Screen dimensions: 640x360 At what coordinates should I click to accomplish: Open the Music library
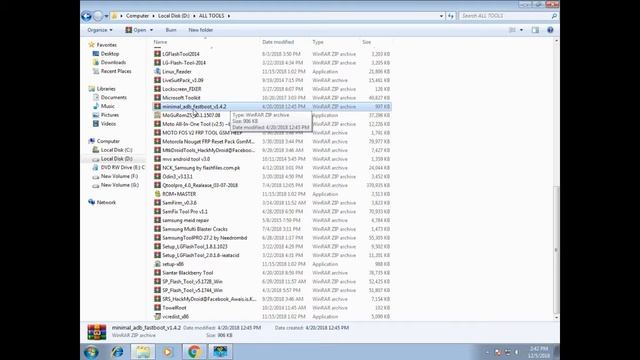107,106
